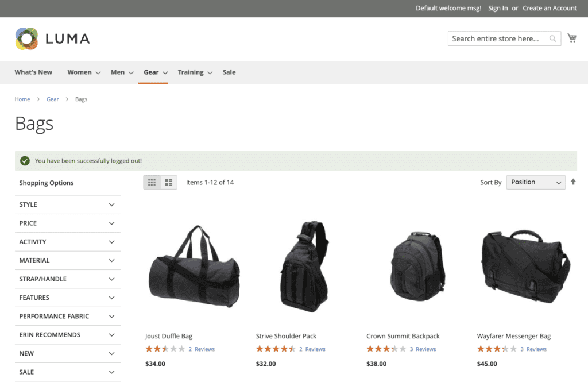The image size is (588, 382).
Task: Click Create an Account link
Action: point(550,8)
